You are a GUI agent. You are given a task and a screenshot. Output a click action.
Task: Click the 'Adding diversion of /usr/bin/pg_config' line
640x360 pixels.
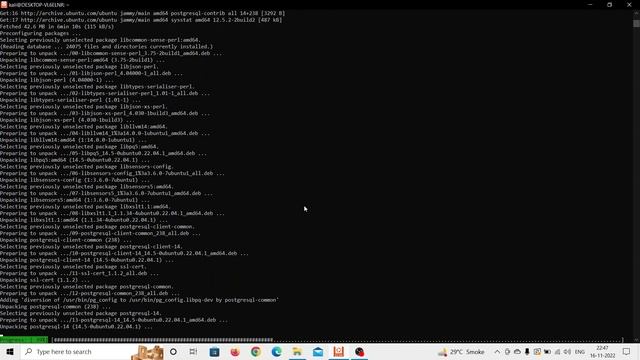[x=139, y=300]
